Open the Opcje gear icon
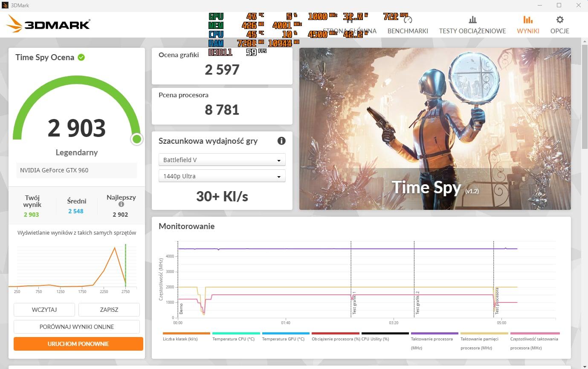This screenshot has width=588, height=369. 560,20
